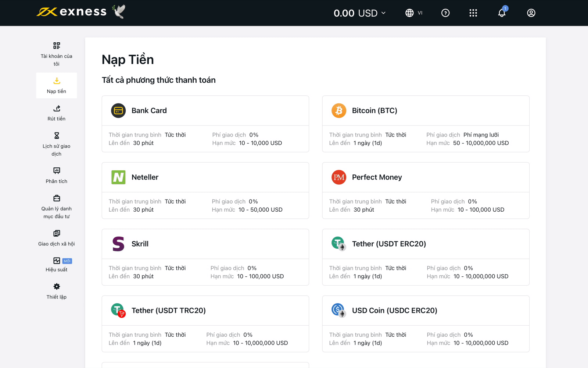Open Lịch sử giao dịch sidebar item

(57, 144)
